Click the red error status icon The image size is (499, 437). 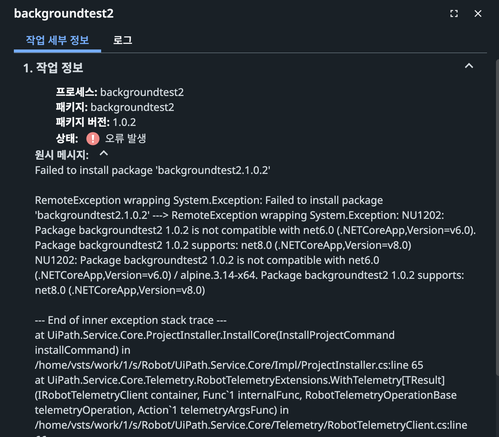click(93, 138)
